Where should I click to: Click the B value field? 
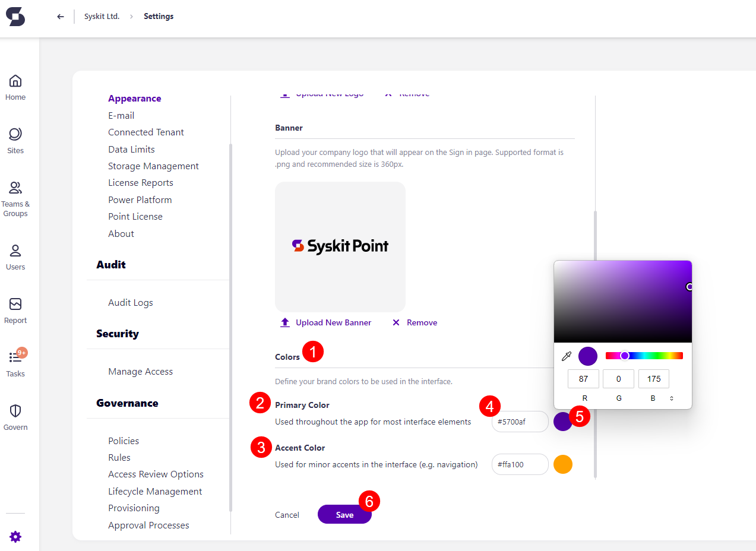654,379
